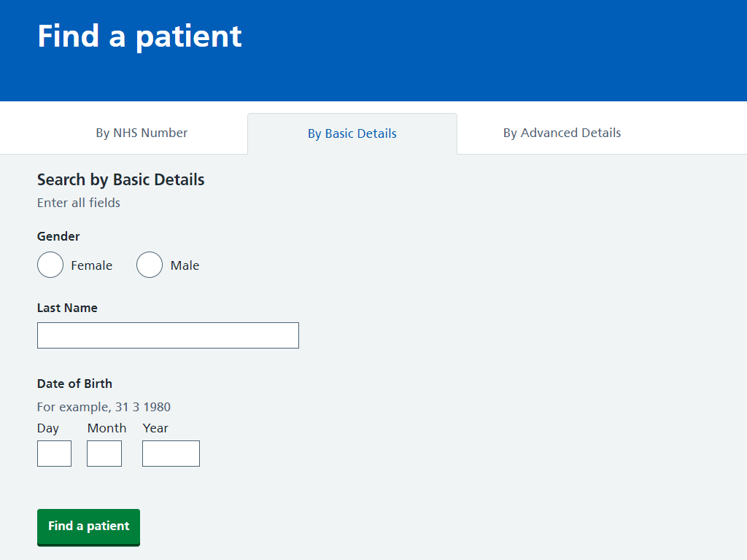Click the Search by Basic Details heading
Viewport: 747px width, 560px height.
(x=121, y=180)
